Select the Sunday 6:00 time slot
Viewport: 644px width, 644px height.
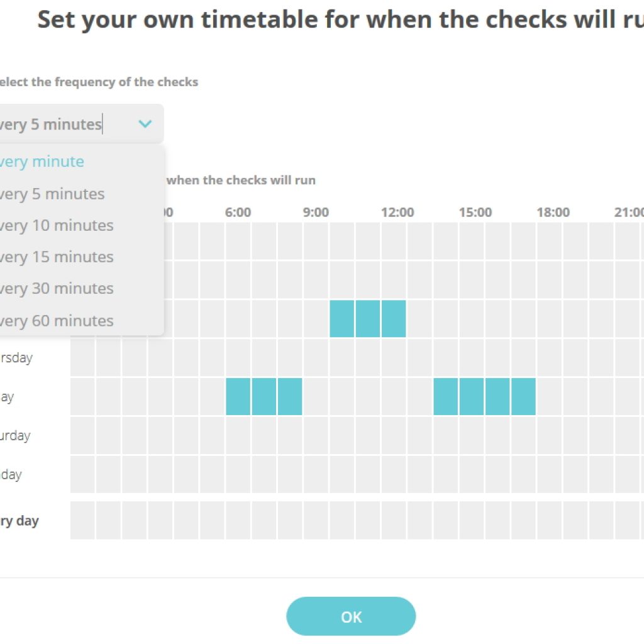point(238,474)
